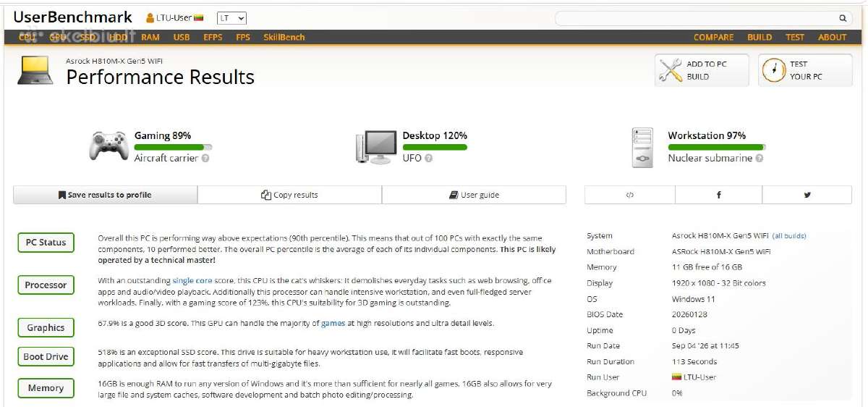
Task: Open help icon next to Aircraft carrier
Action: pyautogui.click(x=205, y=158)
